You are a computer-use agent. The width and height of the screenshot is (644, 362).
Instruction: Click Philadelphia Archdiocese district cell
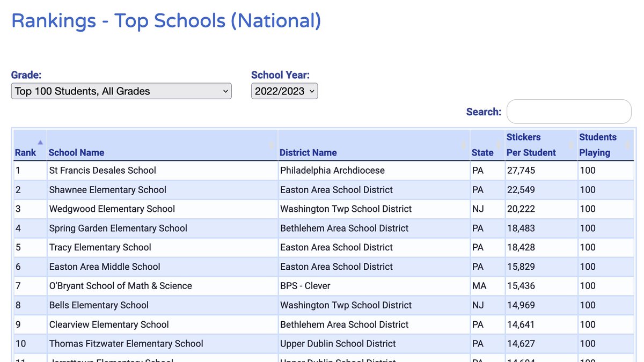tap(374, 171)
